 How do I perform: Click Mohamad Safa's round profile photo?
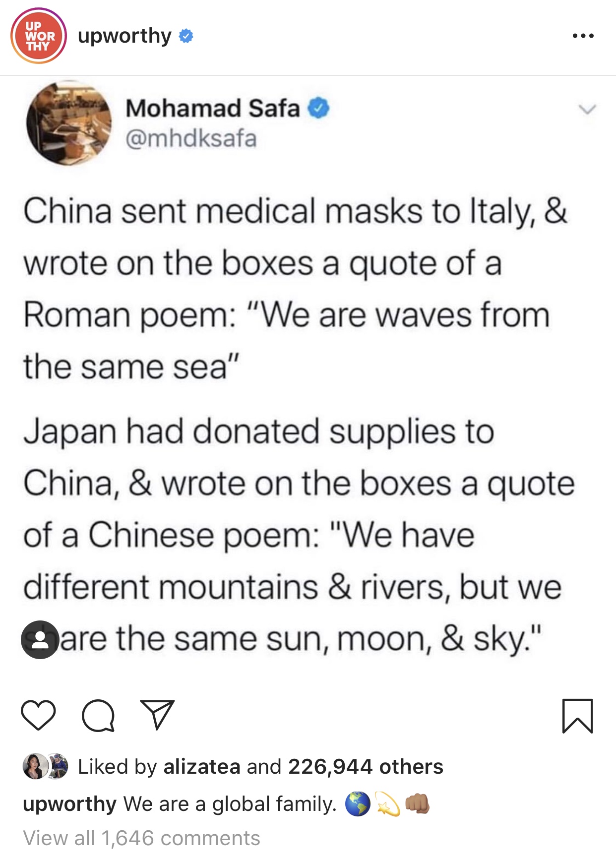click(69, 123)
